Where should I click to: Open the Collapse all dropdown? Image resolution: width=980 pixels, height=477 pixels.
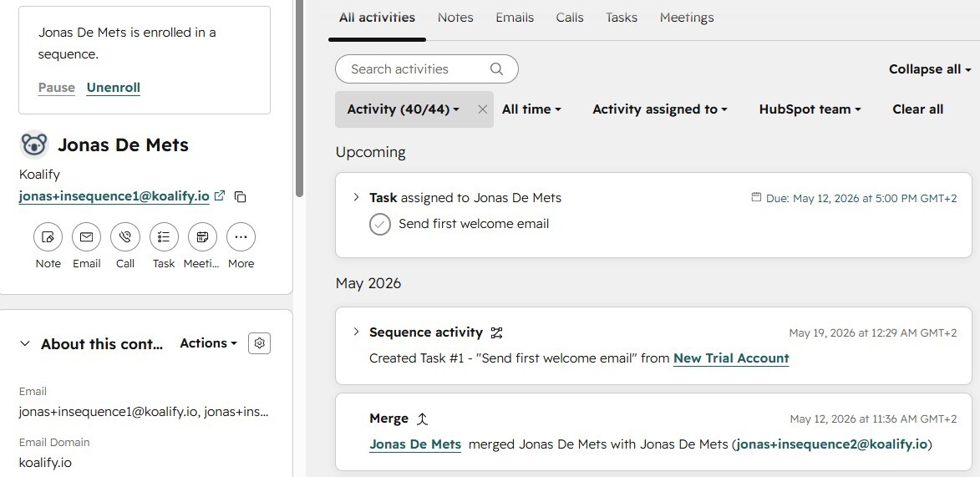coord(930,69)
